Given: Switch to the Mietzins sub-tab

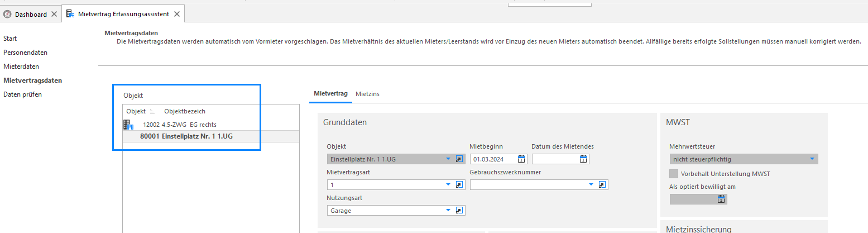Looking at the screenshot, I should click(x=367, y=94).
